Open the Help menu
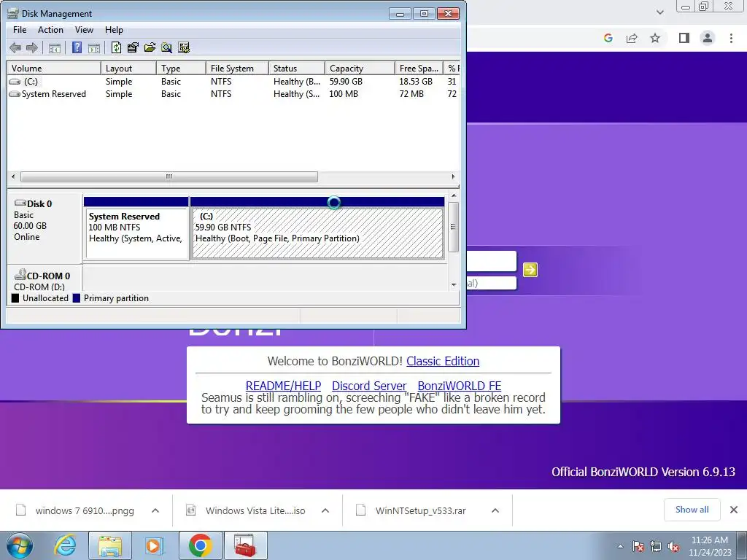The height and width of the screenshot is (560, 747). [x=114, y=29]
